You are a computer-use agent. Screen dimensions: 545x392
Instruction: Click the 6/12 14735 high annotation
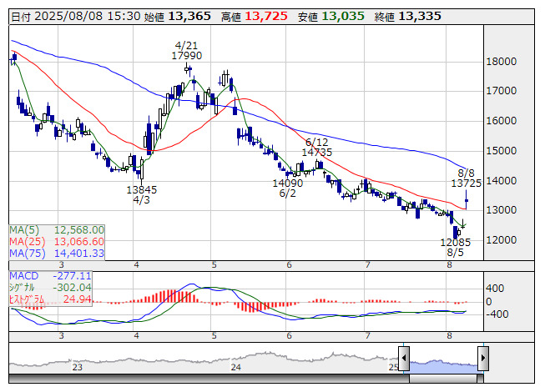pos(317,148)
